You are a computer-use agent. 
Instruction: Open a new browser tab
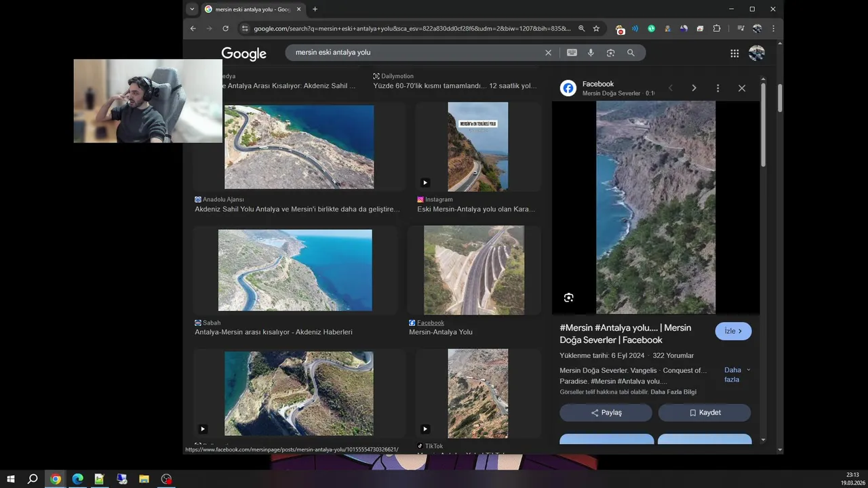[x=315, y=9]
